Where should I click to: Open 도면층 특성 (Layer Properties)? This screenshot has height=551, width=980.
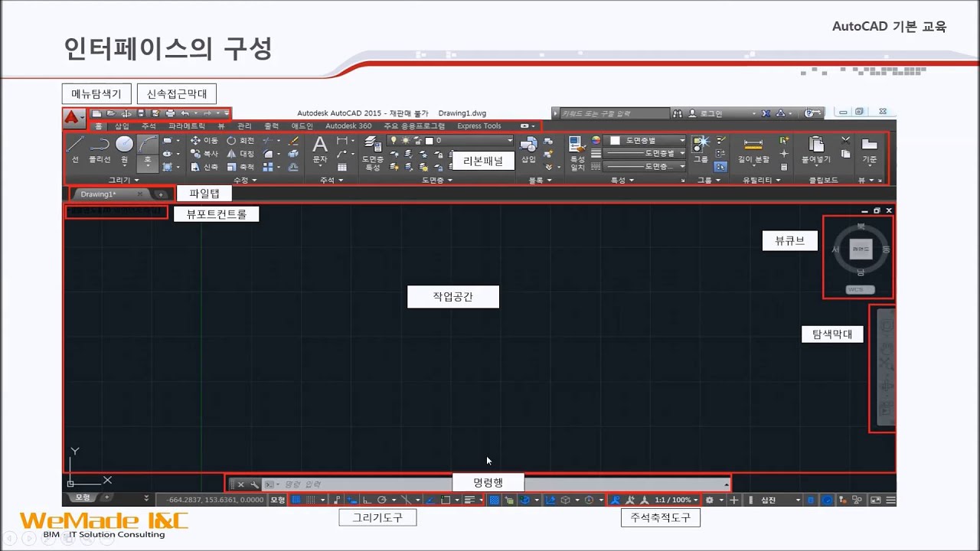[373, 153]
